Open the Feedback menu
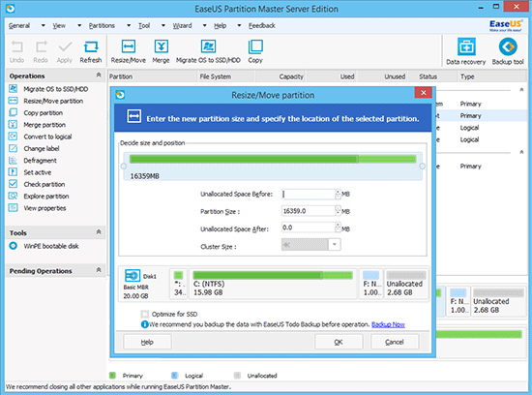 pyautogui.click(x=261, y=25)
